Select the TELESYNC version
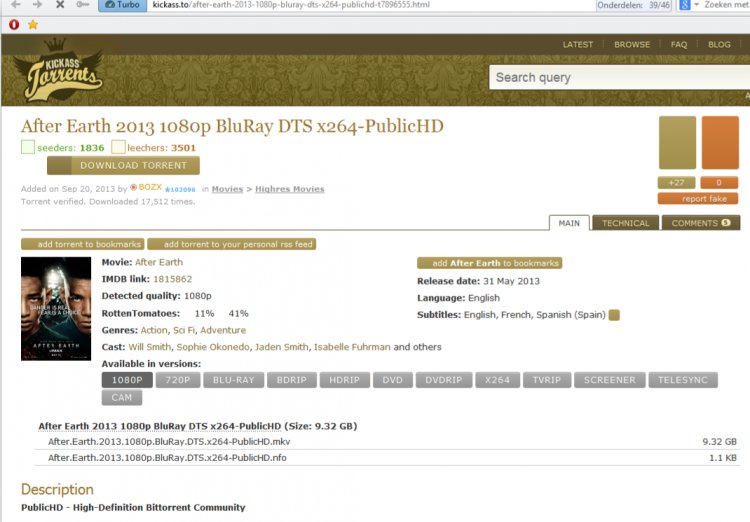This screenshot has height=522, width=750. (x=683, y=380)
